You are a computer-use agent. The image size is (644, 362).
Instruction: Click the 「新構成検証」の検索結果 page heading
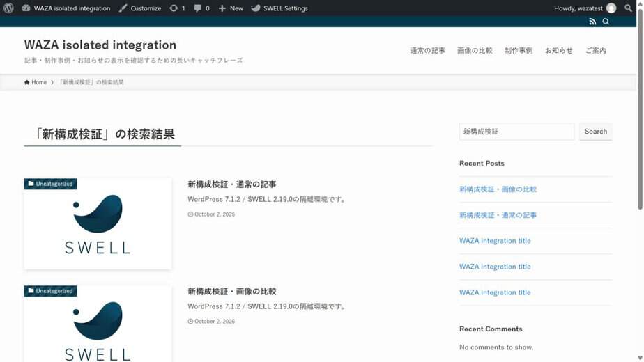tap(105, 134)
